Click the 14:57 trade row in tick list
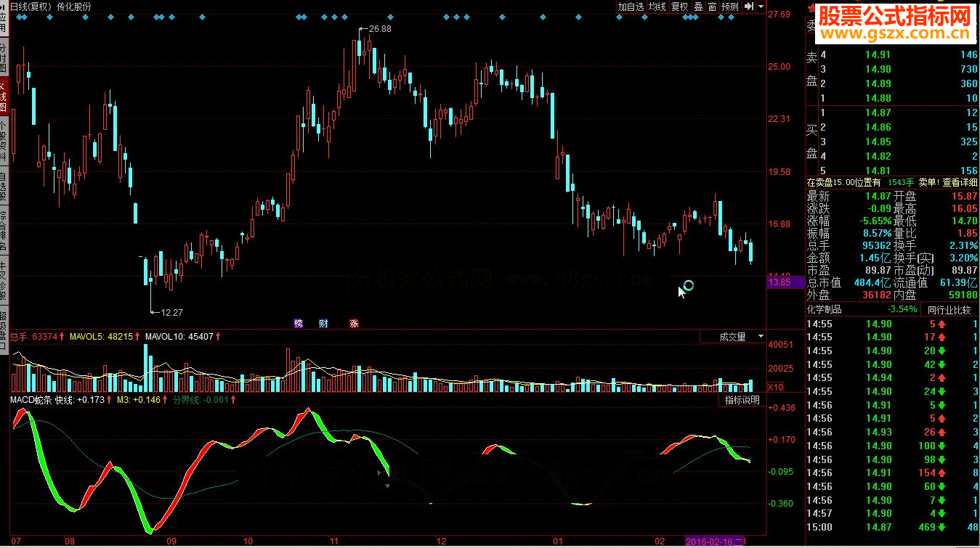The height and width of the screenshot is (548, 980). pyautogui.click(x=893, y=514)
